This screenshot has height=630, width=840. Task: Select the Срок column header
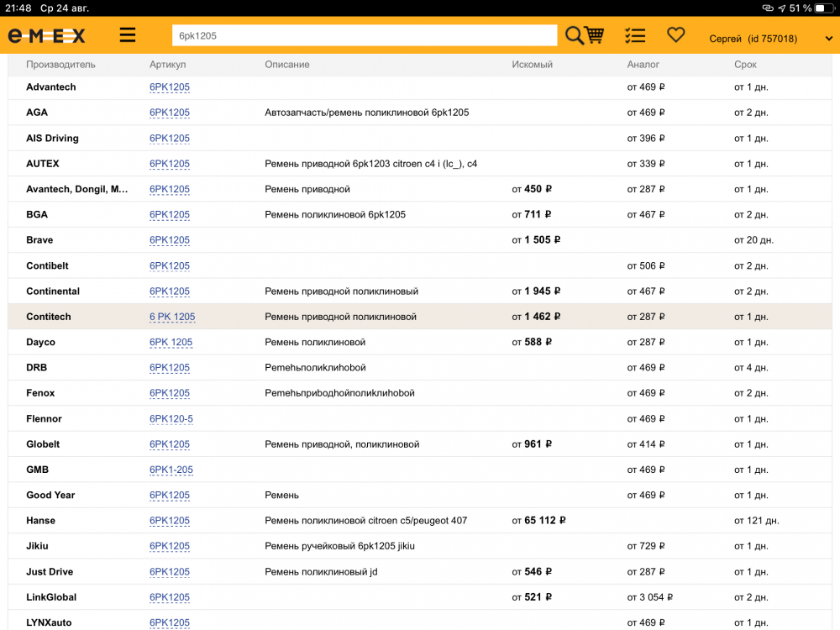[x=745, y=65]
